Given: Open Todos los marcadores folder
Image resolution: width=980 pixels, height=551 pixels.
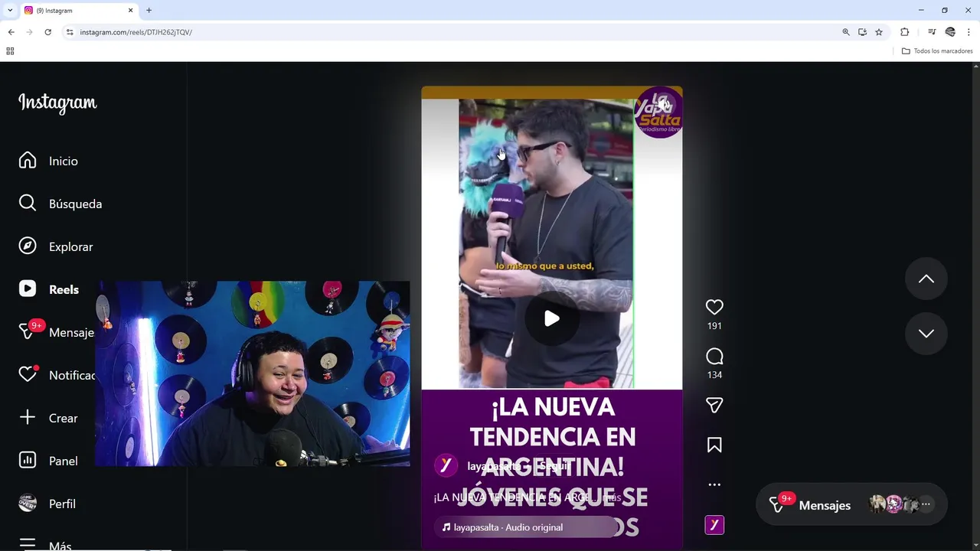Looking at the screenshot, I should click(937, 51).
